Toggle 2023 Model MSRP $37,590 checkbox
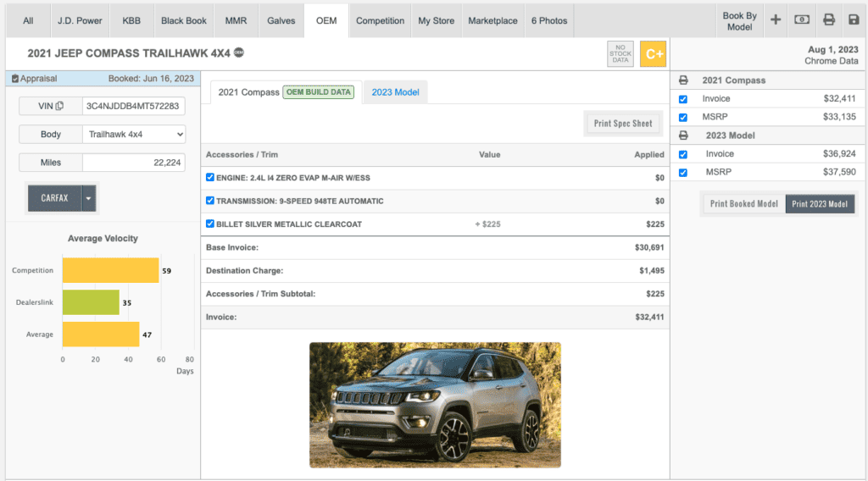 coord(683,173)
